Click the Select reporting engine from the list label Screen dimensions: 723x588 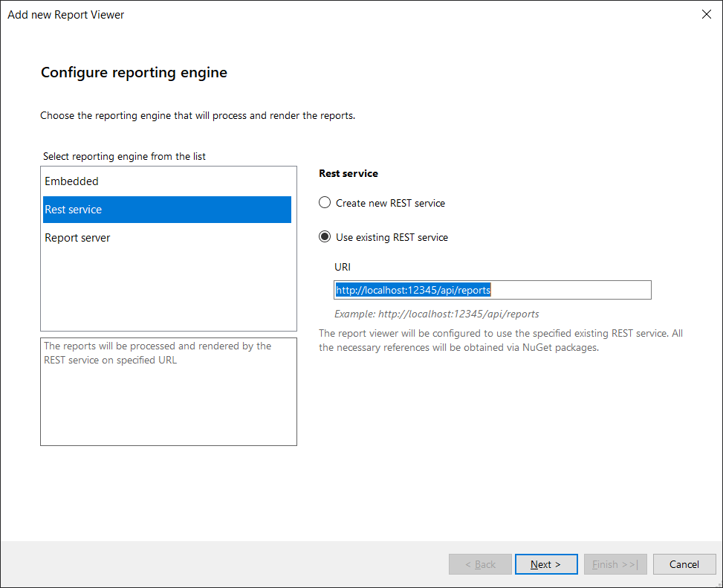click(125, 156)
